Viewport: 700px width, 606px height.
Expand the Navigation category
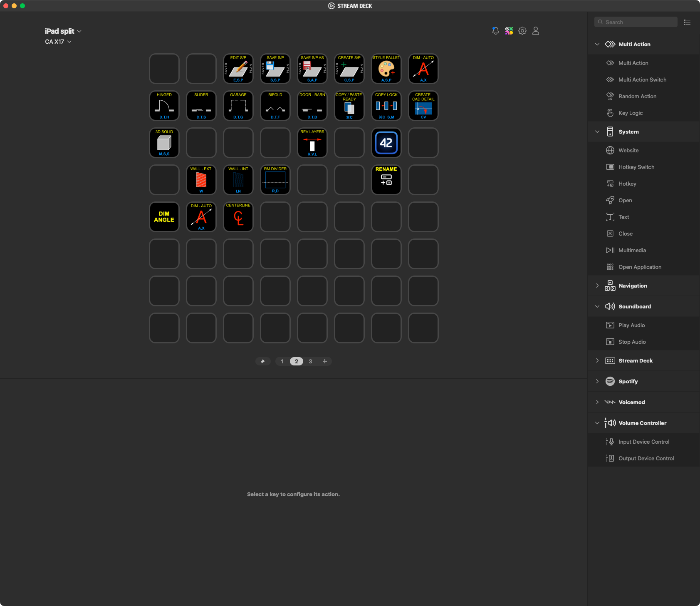tap(597, 286)
